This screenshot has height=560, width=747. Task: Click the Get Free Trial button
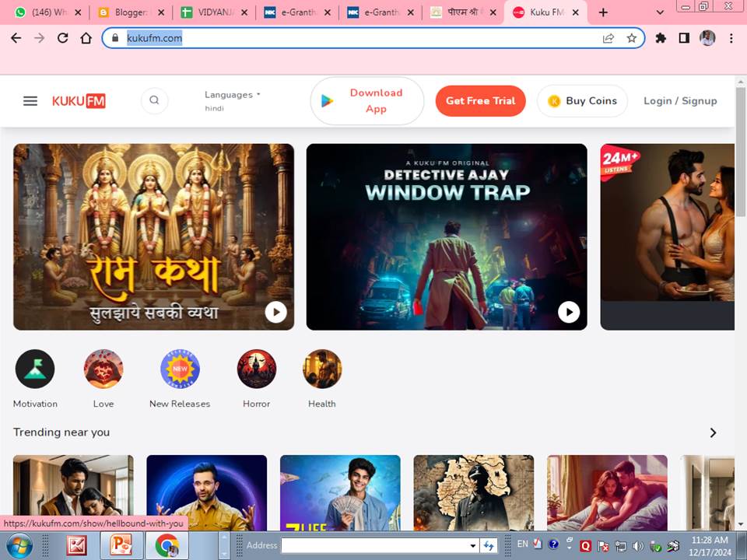point(480,101)
